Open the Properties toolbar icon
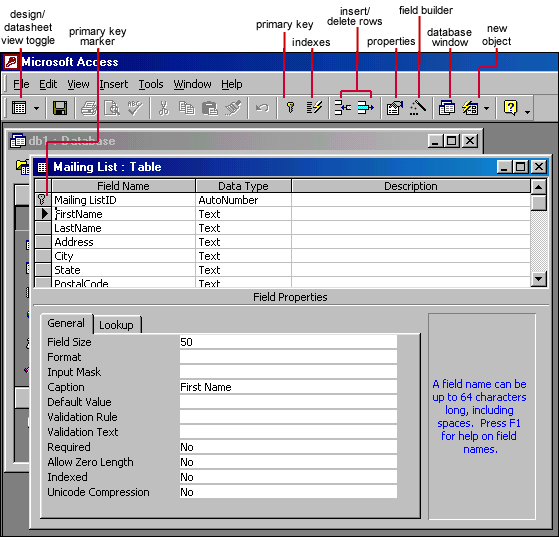This screenshot has height=540, width=559. pyautogui.click(x=395, y=108)
